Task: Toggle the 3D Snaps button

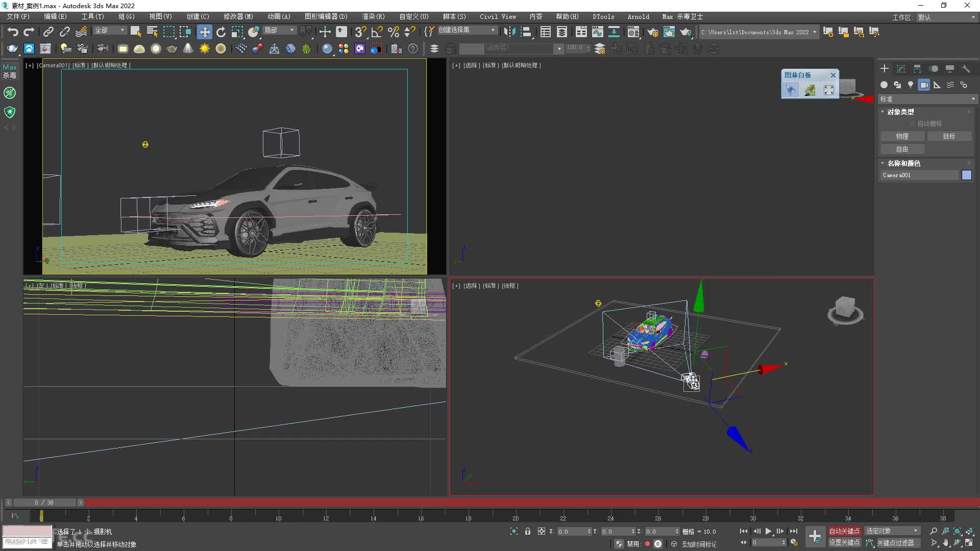Action: (x=360, y=32)
